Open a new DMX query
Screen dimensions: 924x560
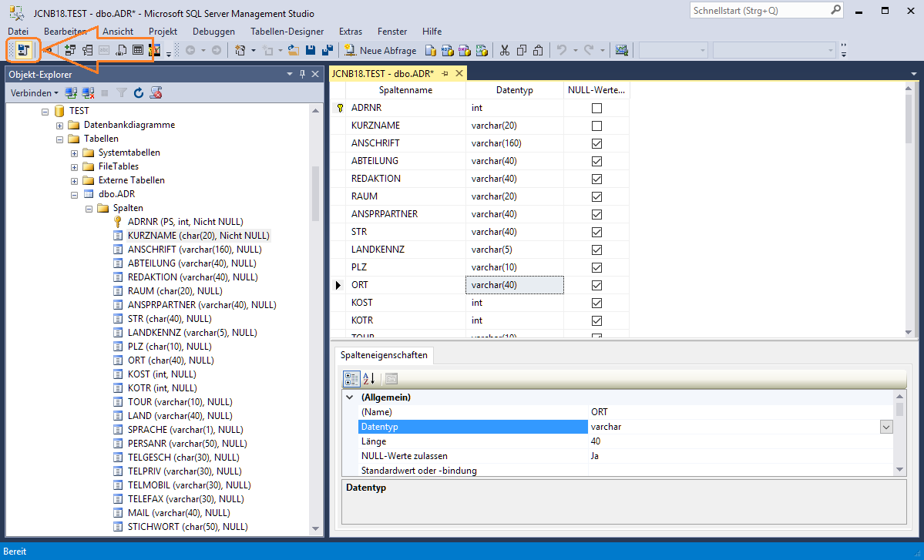click(x=465, y=51)
